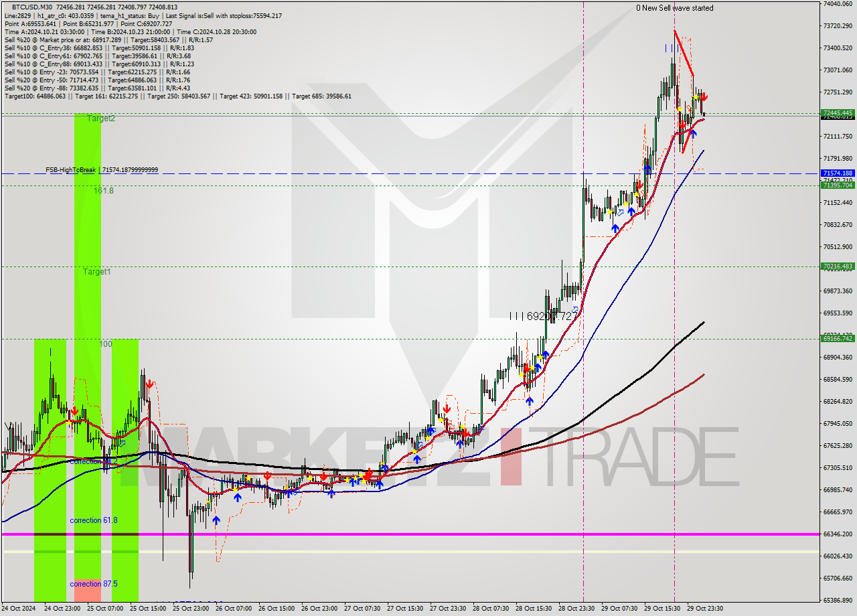The width and height of the screenshot is (857, 616).
Task: Click the '26 Oct 23:00' time label
Action: [x=319, y=609]
